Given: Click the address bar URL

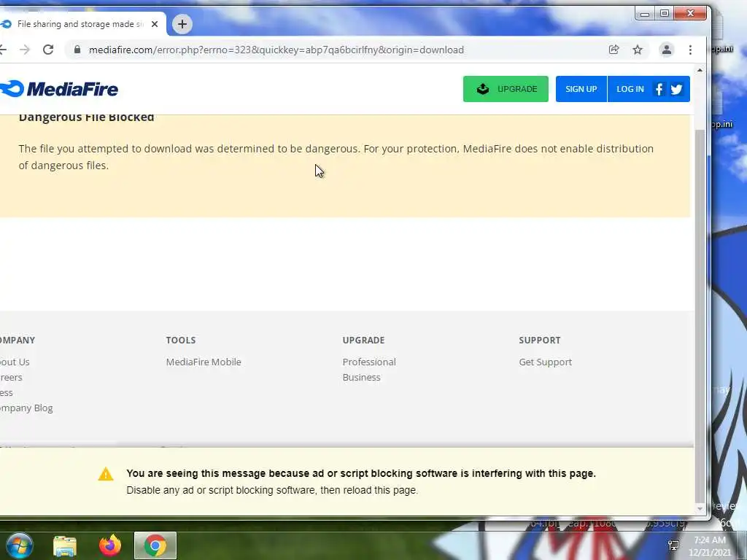Looking at the screenshot, I should tap(276, 50).
